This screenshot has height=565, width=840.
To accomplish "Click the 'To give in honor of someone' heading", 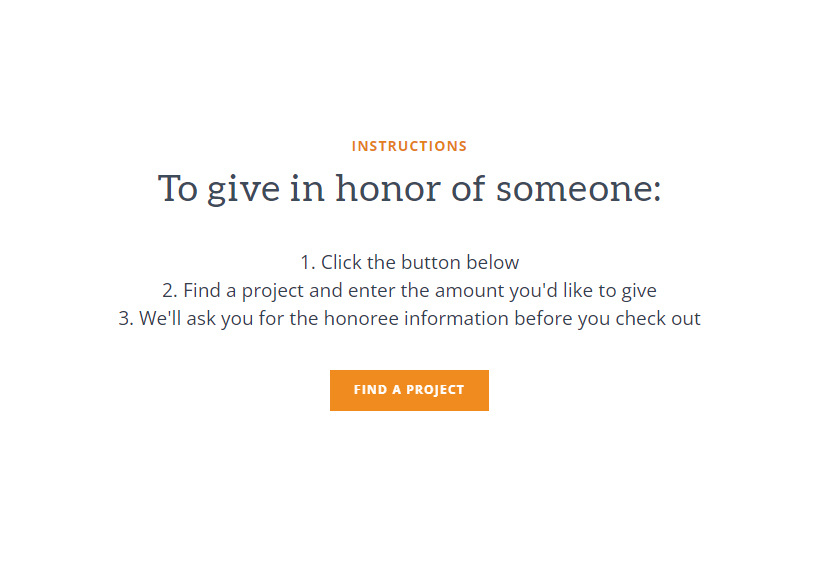I will tap(410, 189).
